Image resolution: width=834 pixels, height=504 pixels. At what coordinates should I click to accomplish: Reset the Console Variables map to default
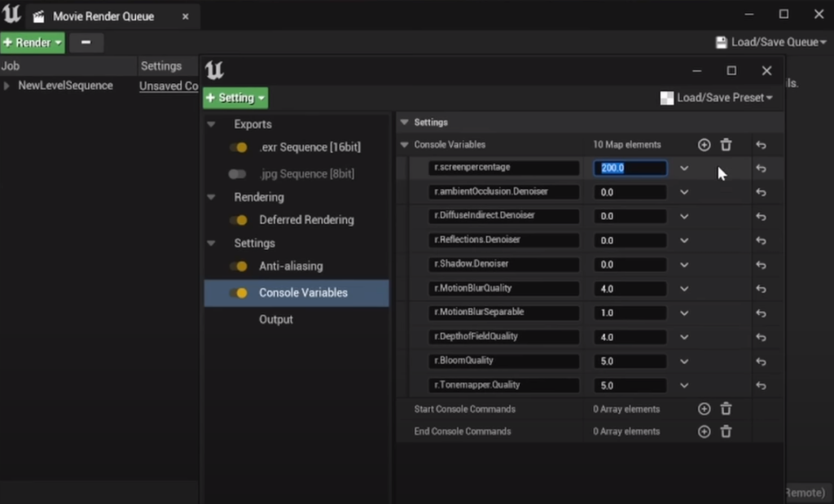(761, 145)
